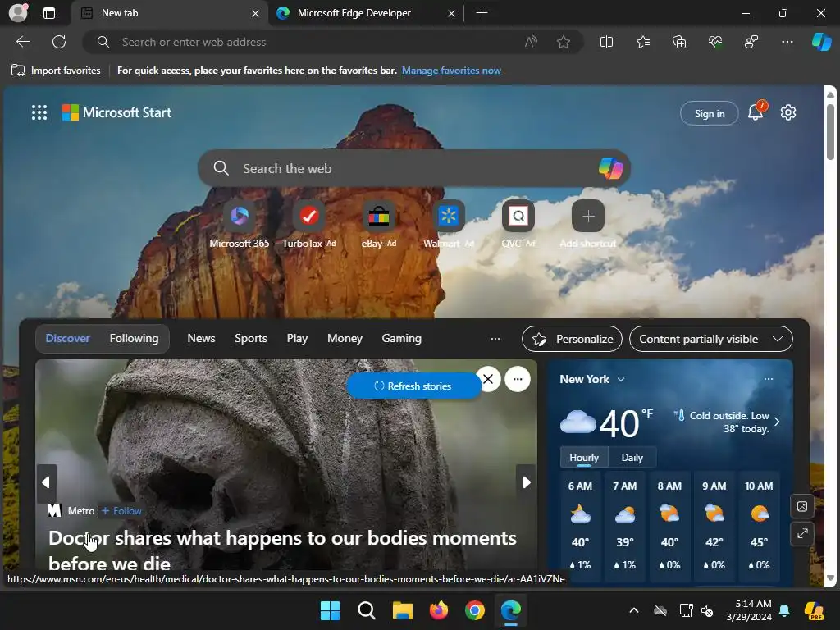840x630 pixels.
Task: Open the Split screen icon
Action: point(606,42)
